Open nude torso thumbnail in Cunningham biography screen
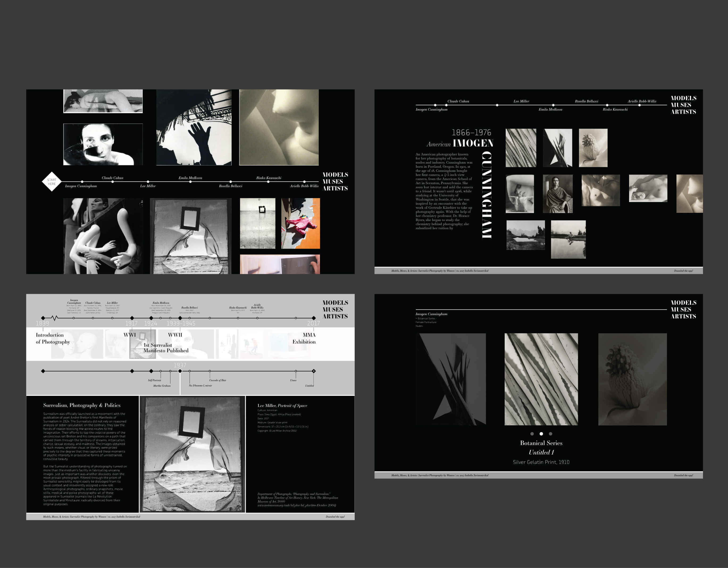728x568 pixels. click(601, 190)
